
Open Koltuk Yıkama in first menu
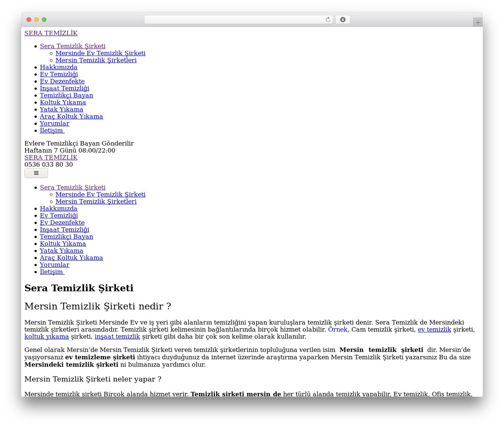click(63, 102)
